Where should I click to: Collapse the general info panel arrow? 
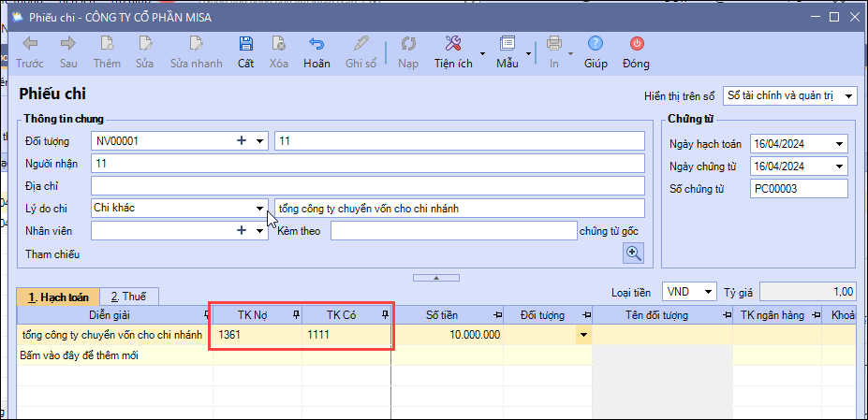click(434, 278)
